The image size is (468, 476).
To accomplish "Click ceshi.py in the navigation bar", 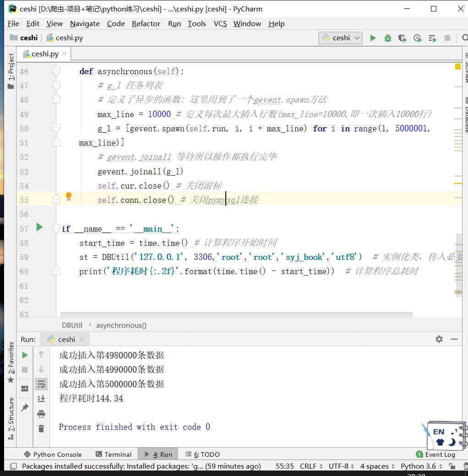I will [65, 38].
